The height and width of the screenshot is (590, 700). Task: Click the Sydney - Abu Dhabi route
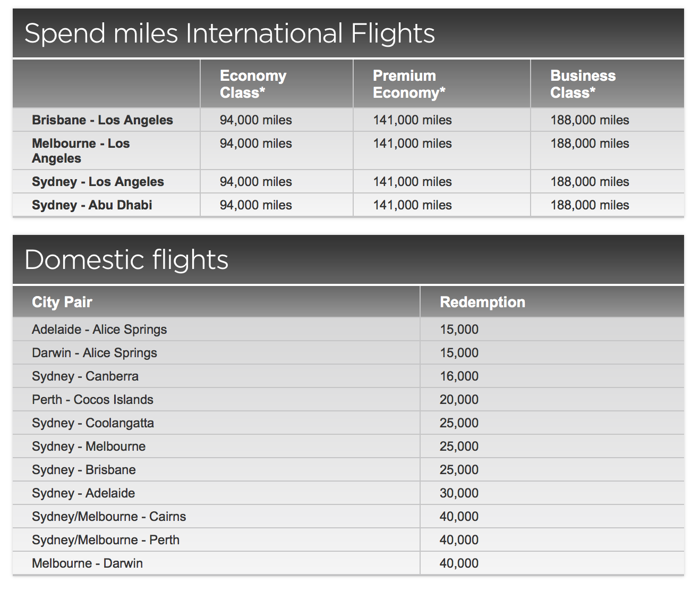(x=92, y=205)
